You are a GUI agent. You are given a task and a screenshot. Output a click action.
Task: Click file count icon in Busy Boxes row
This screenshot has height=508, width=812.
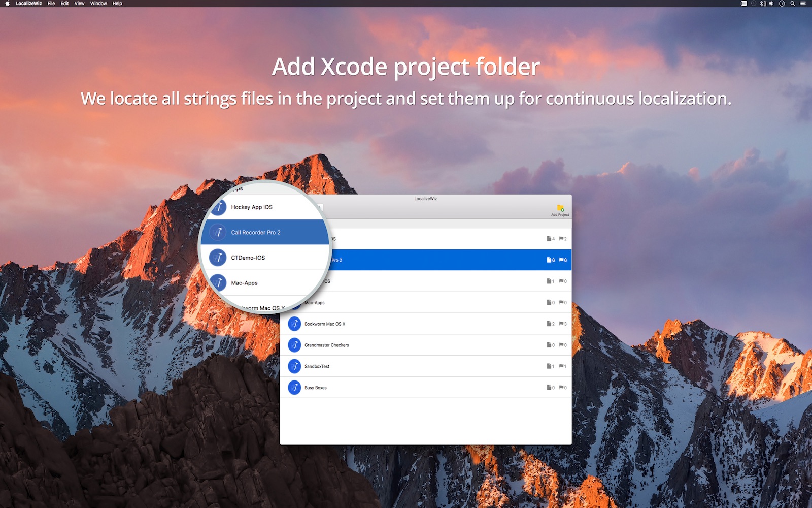[x=549, y=388]
